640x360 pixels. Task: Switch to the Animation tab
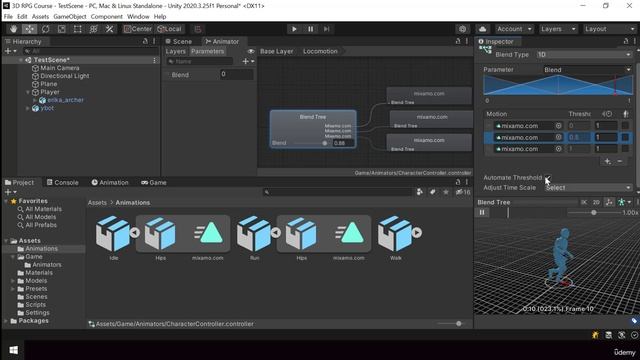coord(110,182)
